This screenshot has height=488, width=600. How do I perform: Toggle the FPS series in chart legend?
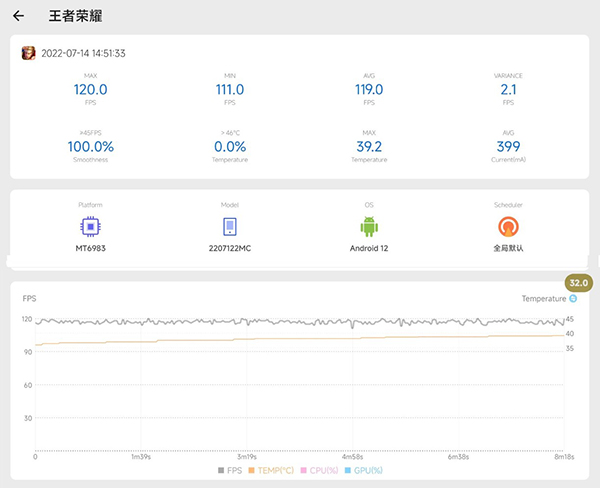coord(231,470)
